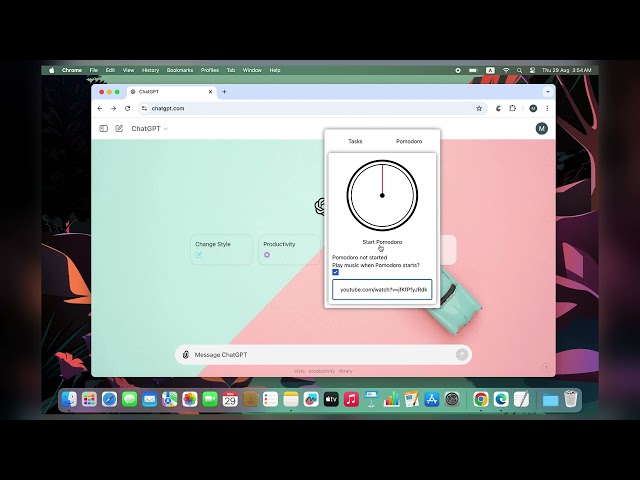Viewport: 640px width, 480px height.
Task: Open the Profiles menu
Action: point(210,70)
